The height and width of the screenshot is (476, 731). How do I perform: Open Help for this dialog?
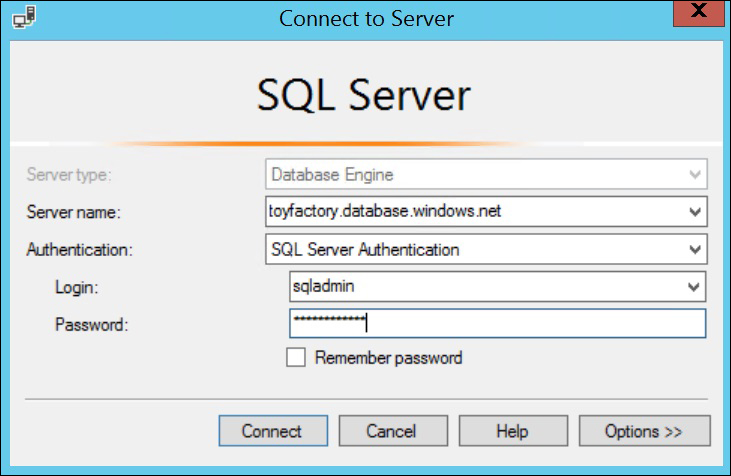click(x=513, y=431)
